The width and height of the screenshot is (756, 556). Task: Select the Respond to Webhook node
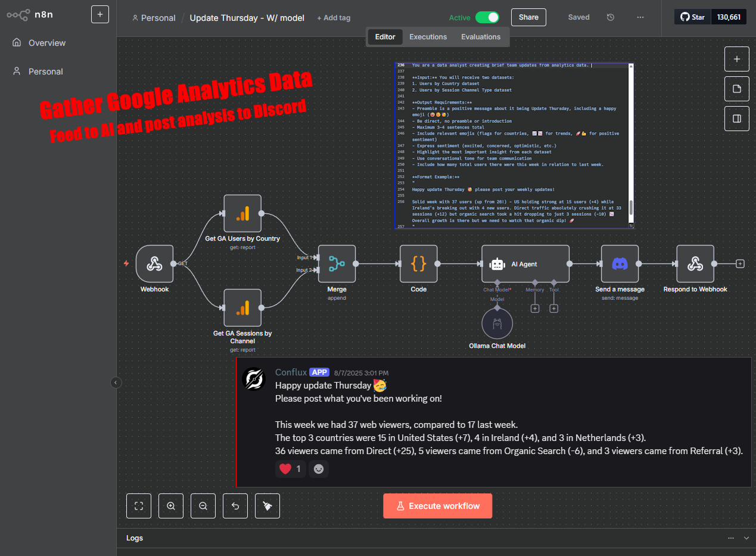pyautogui.click(x=695, y=263)
